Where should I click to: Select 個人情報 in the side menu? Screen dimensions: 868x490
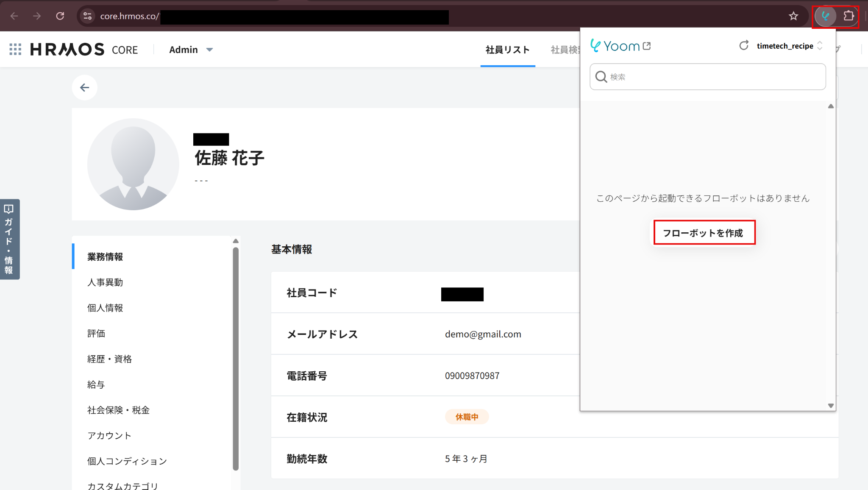(x=105, y=308)
